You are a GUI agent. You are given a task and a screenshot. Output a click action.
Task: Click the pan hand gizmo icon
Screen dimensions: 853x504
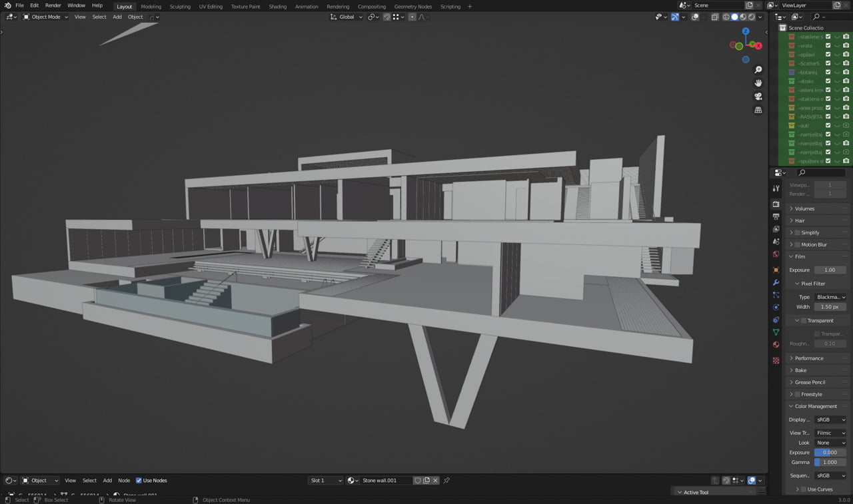click(x=758, y=83)
